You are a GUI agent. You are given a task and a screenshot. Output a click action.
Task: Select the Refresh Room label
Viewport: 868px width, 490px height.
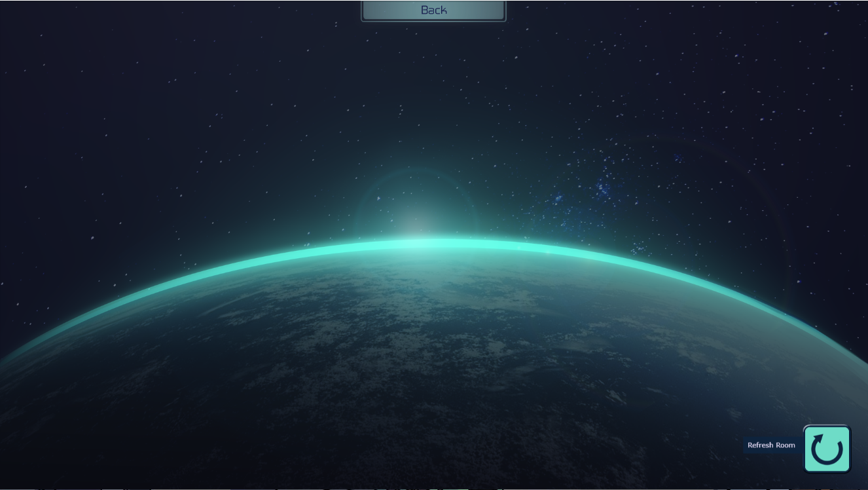771,445
